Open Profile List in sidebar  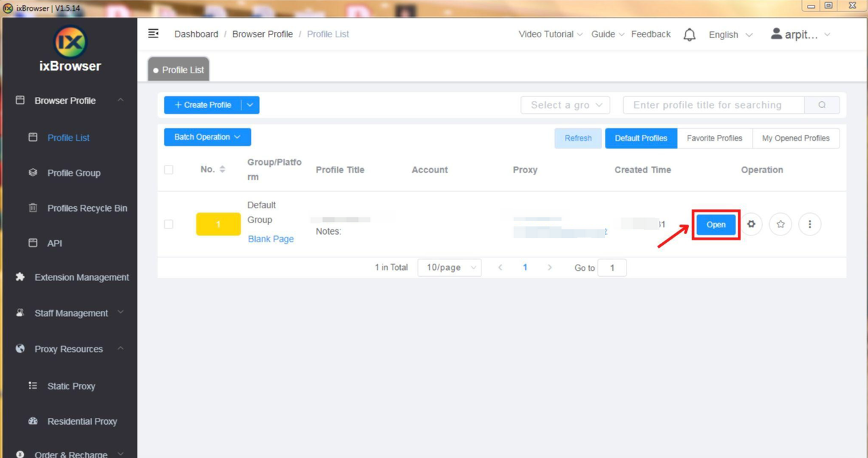click(x=68, y=137)
